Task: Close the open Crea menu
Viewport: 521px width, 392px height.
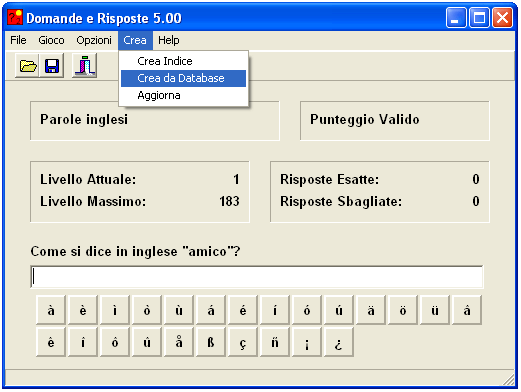Action: 135,40
